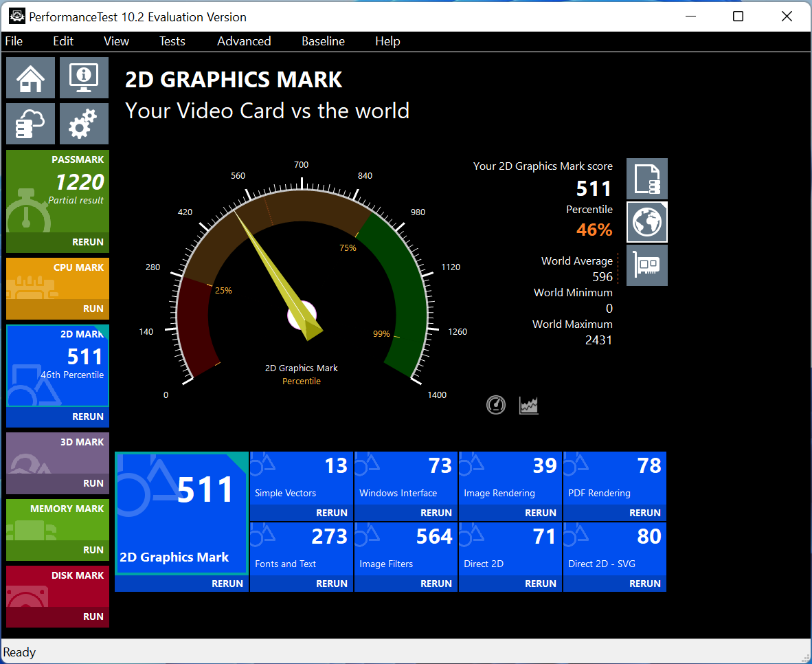
Task: Rerun the Image Filters test
Action: point(436,584)
